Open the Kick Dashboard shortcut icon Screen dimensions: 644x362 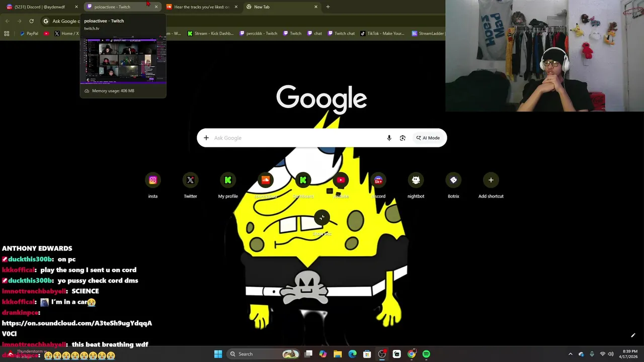click(303, 180)
